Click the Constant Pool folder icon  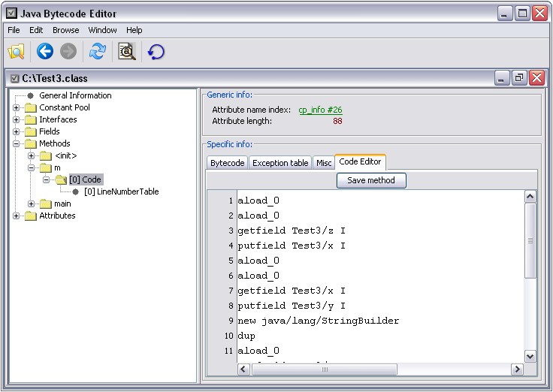[31, 107]
